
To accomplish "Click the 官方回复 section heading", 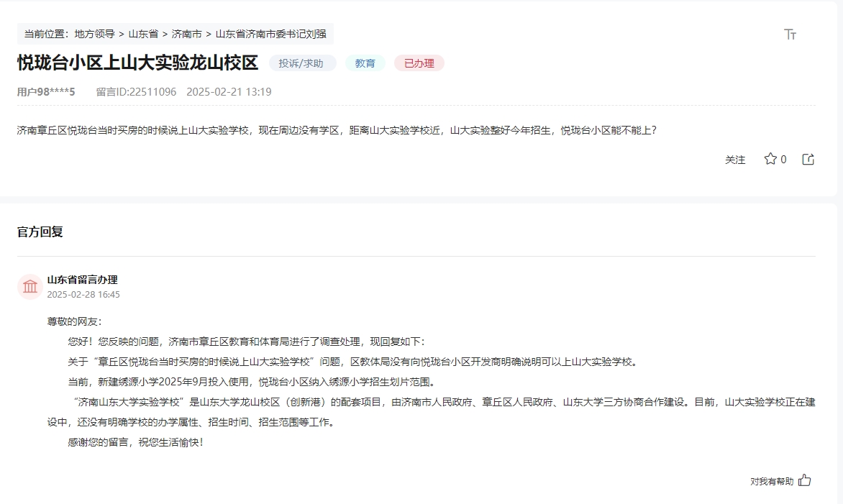I will 40,232.
